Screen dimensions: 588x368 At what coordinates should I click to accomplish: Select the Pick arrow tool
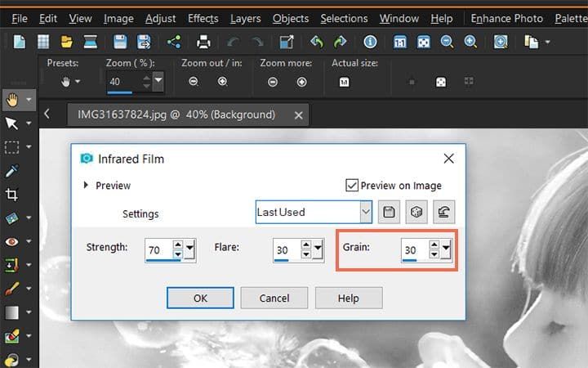[x=11, y=123]
